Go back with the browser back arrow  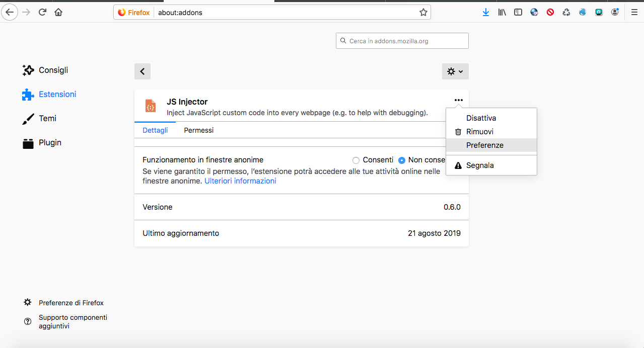pos(10,12)
